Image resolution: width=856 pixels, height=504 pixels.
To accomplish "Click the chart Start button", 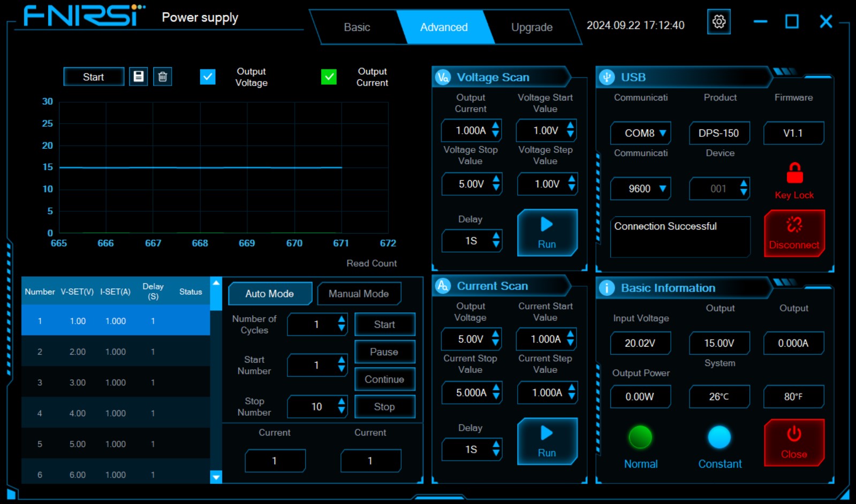I will click(94, 77).
